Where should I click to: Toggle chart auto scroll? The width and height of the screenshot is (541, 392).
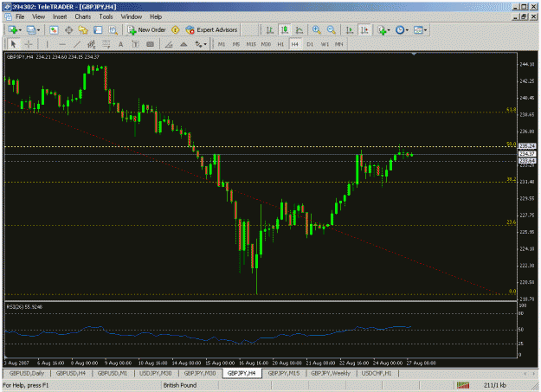[x=350, y=30]
